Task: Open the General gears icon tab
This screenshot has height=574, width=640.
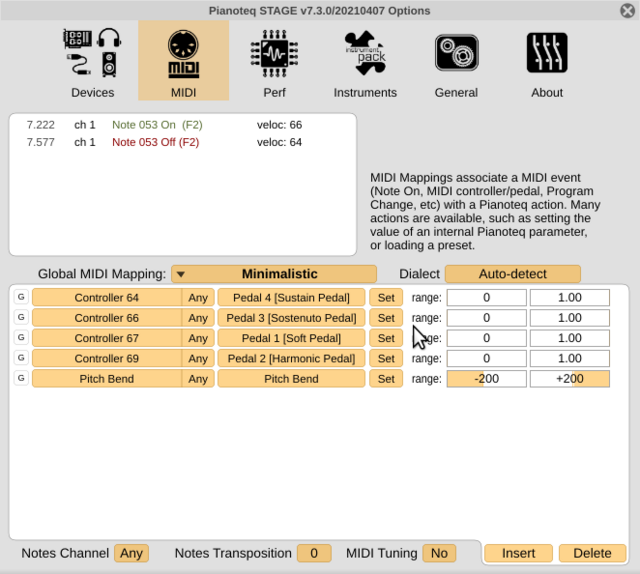Action: click(x=456, y=53)
